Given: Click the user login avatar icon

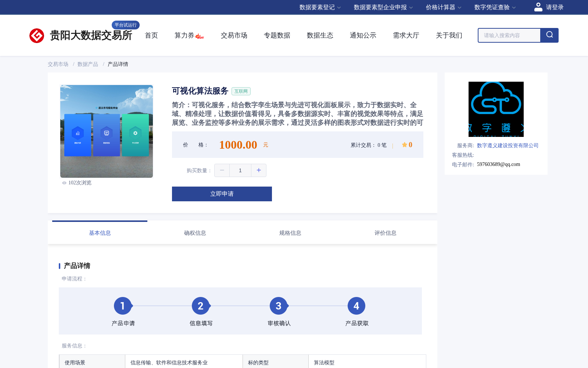Looking at the screenshot, I should pos(538,7).
